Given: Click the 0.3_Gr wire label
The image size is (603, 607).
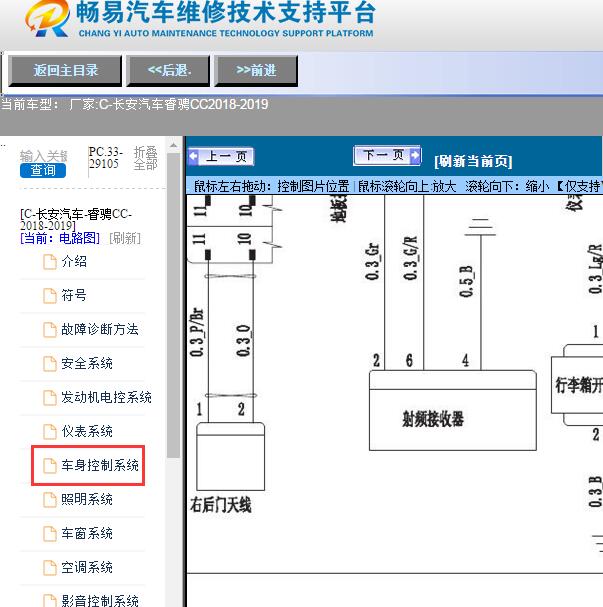Looking at the screenshot, I should point(372,262).
